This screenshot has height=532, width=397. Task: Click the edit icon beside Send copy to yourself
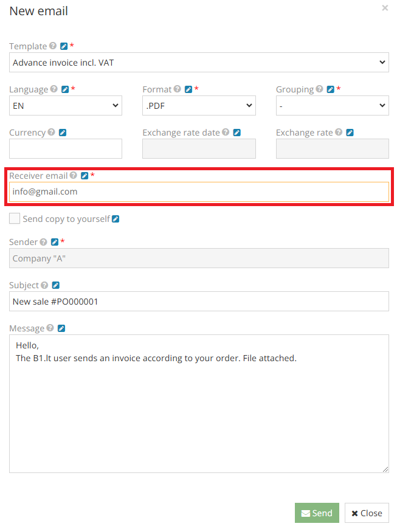116,219
